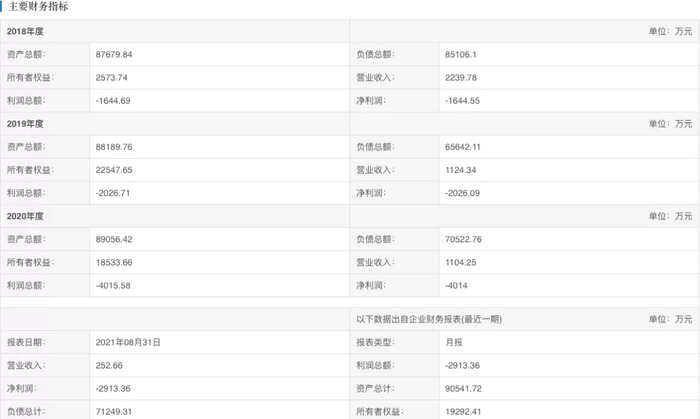Select the 2019年度 section header
This screenshot has width=700, height=419.
click(27, 123)
